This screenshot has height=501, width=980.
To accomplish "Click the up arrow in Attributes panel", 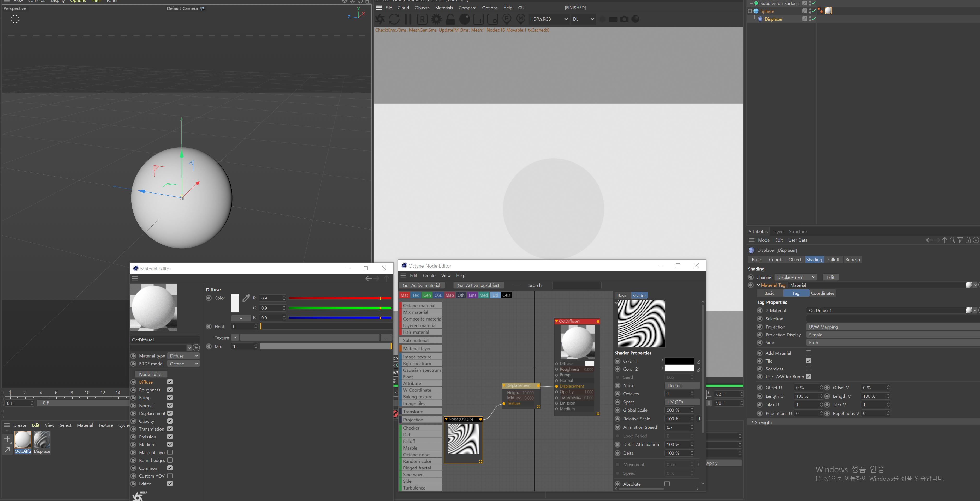I will 945,240.
